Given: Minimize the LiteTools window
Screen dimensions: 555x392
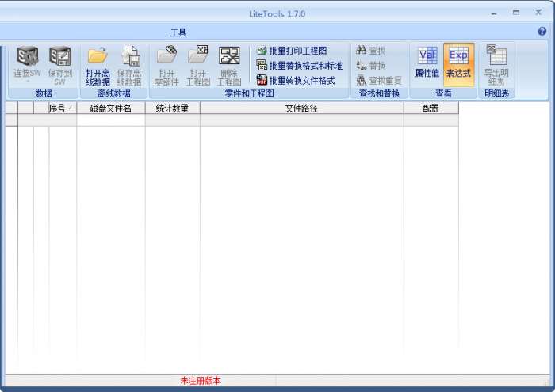Looking at the screenshot, I should click(494, 13).
